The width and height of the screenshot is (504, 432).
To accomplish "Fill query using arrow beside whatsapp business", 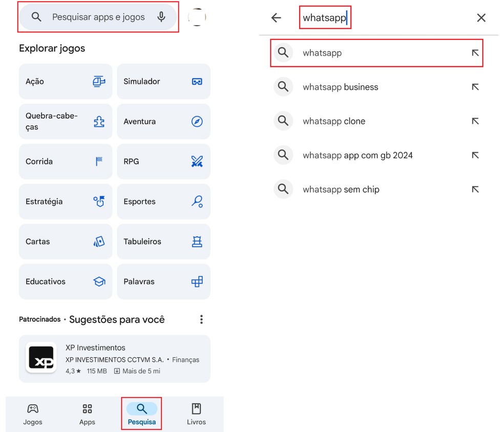I will 475,87.
